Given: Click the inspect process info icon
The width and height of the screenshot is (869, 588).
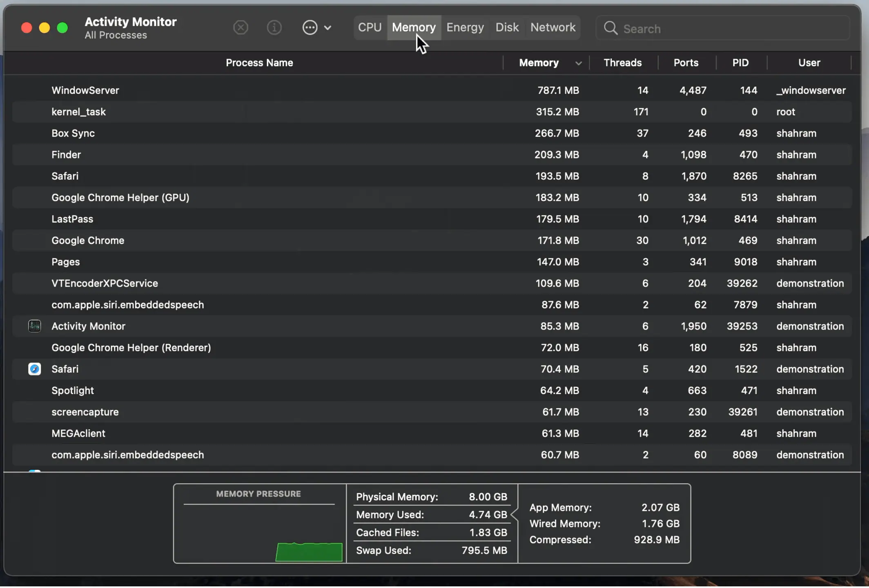Looking at the screenshot, I should [x=274, y=28].
